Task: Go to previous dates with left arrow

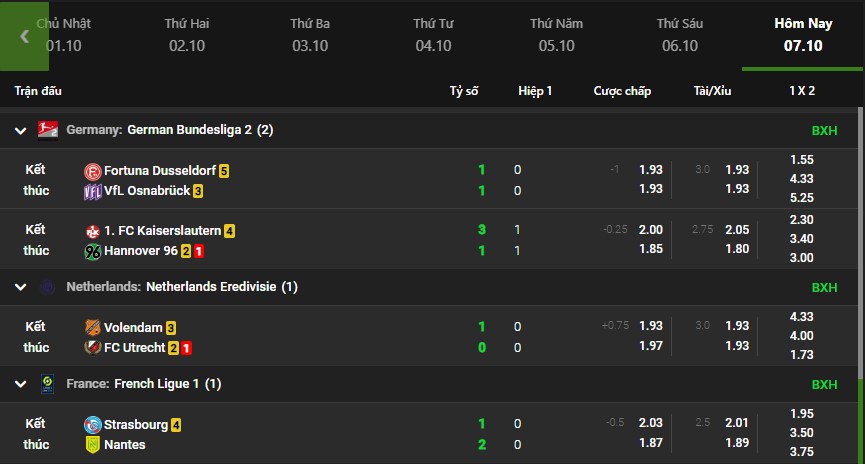Action: [24, 36]
